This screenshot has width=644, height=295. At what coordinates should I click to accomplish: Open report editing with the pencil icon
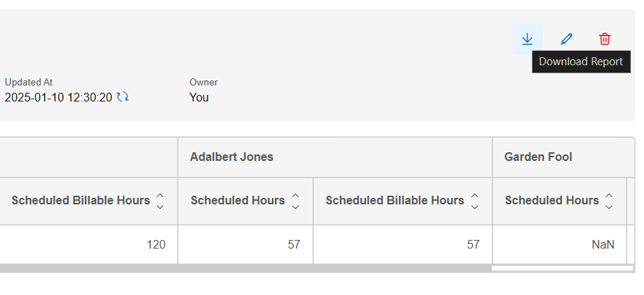566,39
